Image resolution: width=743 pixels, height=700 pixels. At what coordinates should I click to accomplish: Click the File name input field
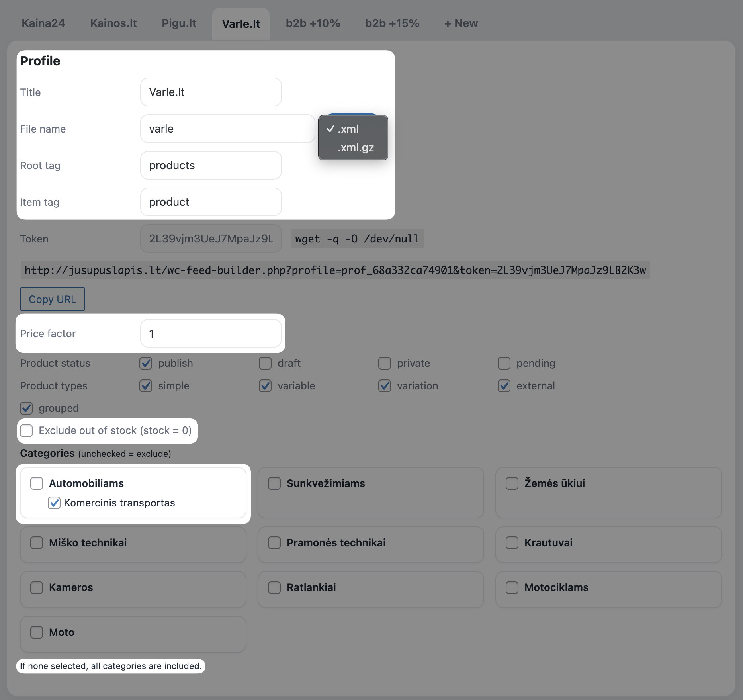pyautogui.click(x=227, y=129)
